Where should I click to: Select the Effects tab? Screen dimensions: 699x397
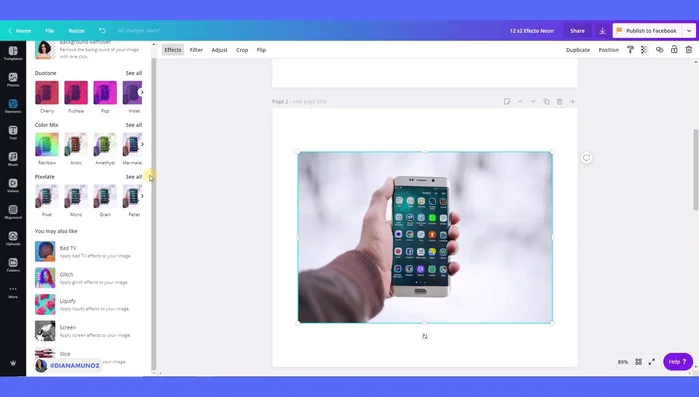[x=173, y=50]
